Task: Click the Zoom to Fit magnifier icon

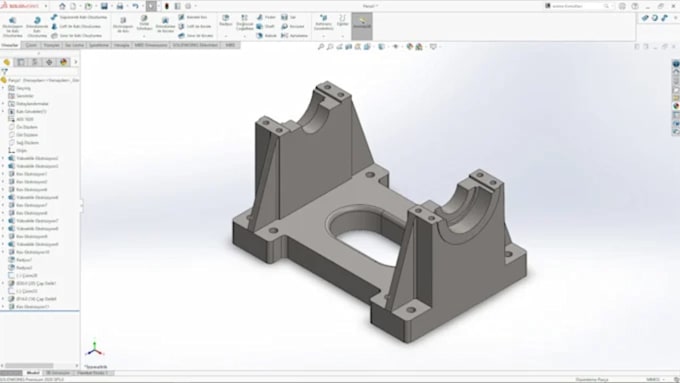Action: pos(321,46)
